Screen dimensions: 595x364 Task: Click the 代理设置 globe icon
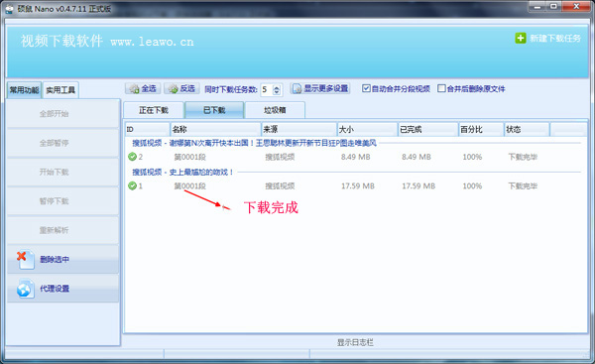(25, 289)
